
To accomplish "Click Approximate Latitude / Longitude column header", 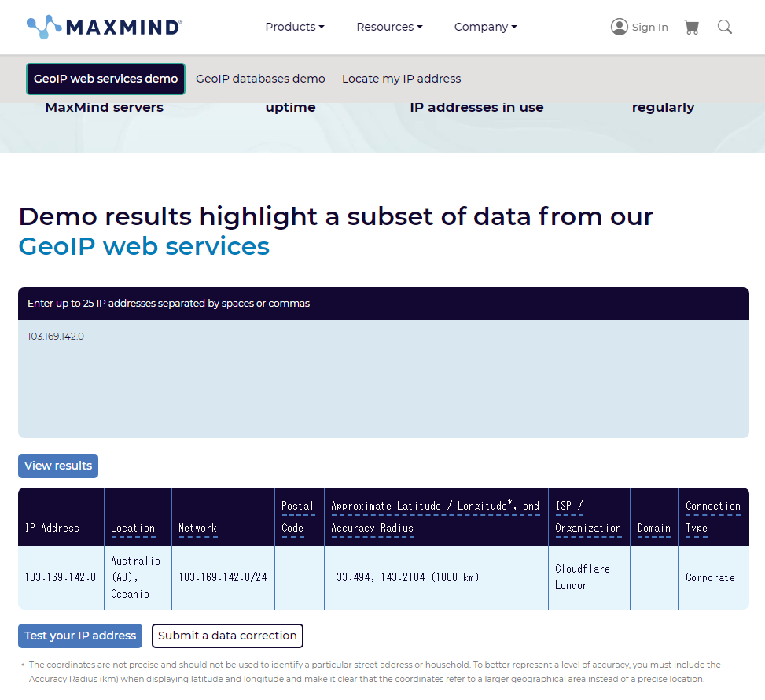I will click(436, 517).
